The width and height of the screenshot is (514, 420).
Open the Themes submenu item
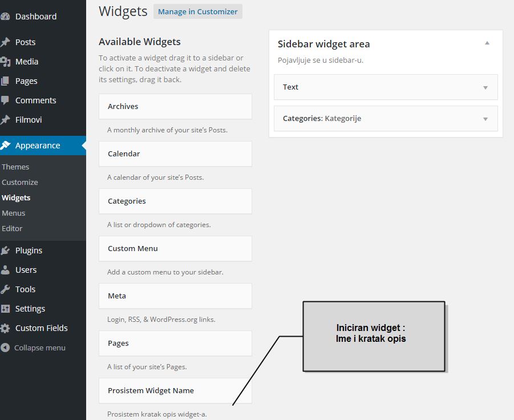15,167
